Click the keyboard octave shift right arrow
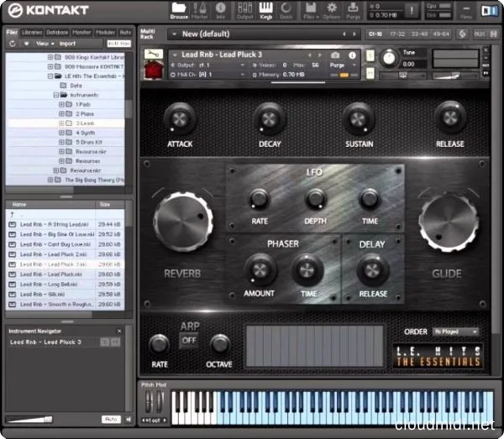The width and height of the screenshot is (504, 439). 165,420
